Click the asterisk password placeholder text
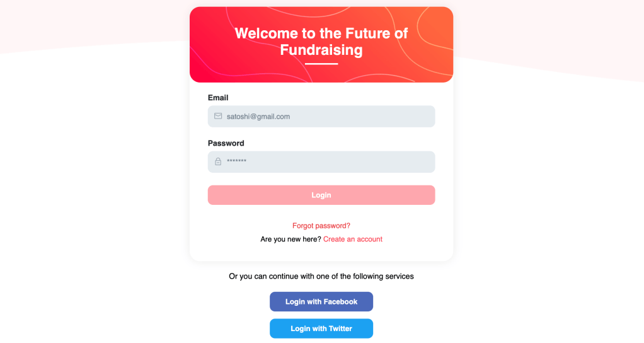The height and width of the screenshot is (343, 644). pyautogui.click(x=236, y=162)
